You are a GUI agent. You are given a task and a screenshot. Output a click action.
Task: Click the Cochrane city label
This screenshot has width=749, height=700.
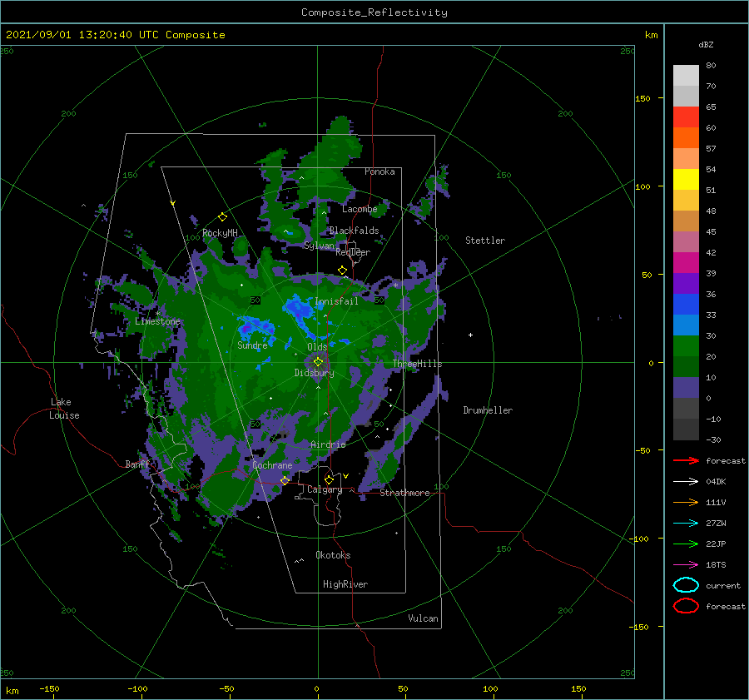click(272, 465)
